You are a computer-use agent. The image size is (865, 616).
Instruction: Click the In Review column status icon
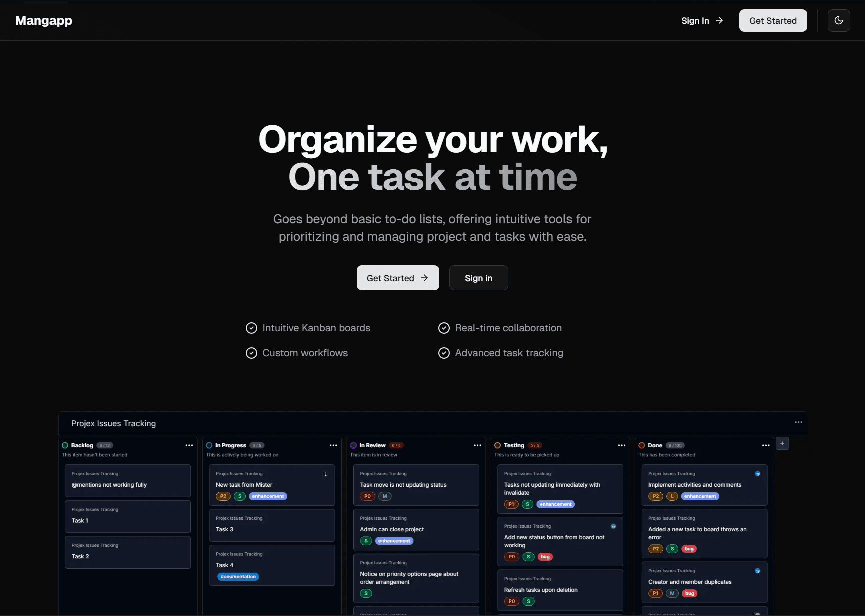point(353,445)
